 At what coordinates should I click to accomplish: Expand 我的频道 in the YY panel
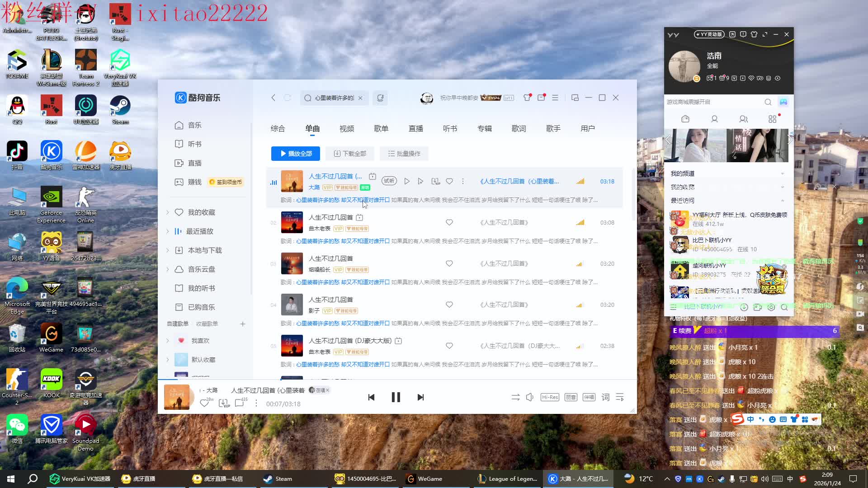pos(783,173)
